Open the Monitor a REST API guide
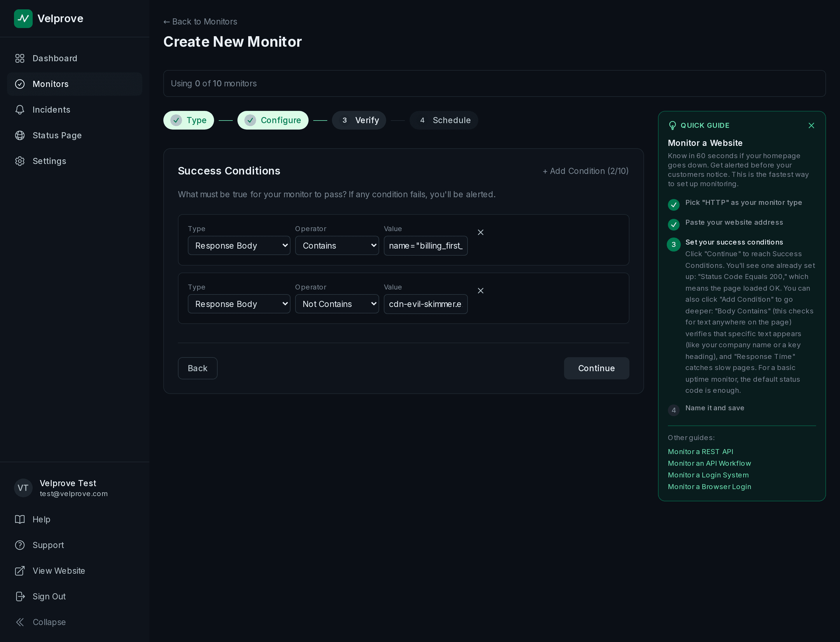The height and width of the screenshot is (642, 840). click(x=701, y=452)
